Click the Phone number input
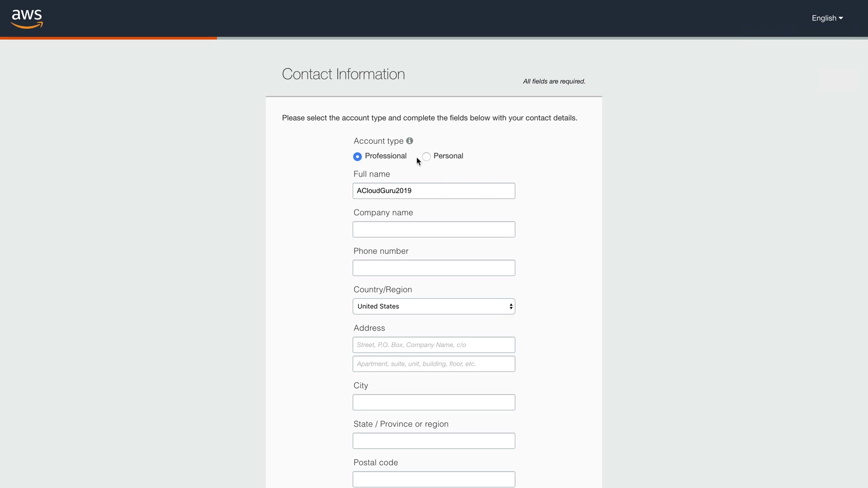The width and height of the screenshot is (868, 488). coord(434,268)
